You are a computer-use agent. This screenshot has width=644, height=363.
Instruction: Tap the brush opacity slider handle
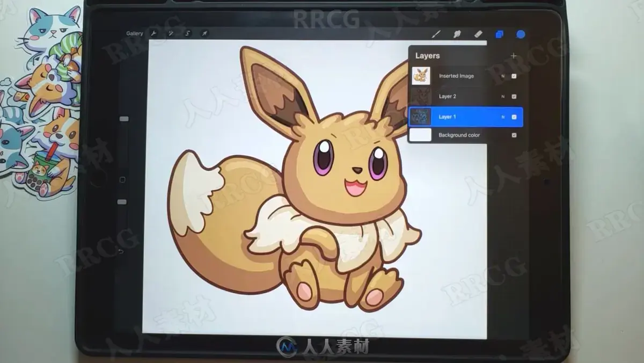[x=122, y=202]
